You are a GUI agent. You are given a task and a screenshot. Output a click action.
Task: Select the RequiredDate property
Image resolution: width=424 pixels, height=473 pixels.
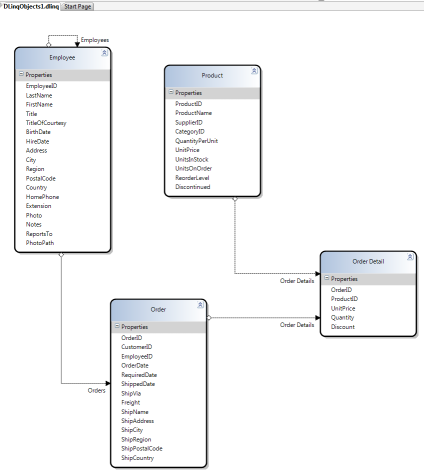point(139,375)
